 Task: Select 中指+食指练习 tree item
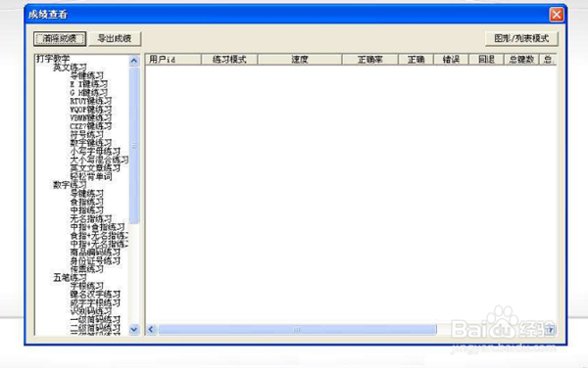(x=97, y=227)
